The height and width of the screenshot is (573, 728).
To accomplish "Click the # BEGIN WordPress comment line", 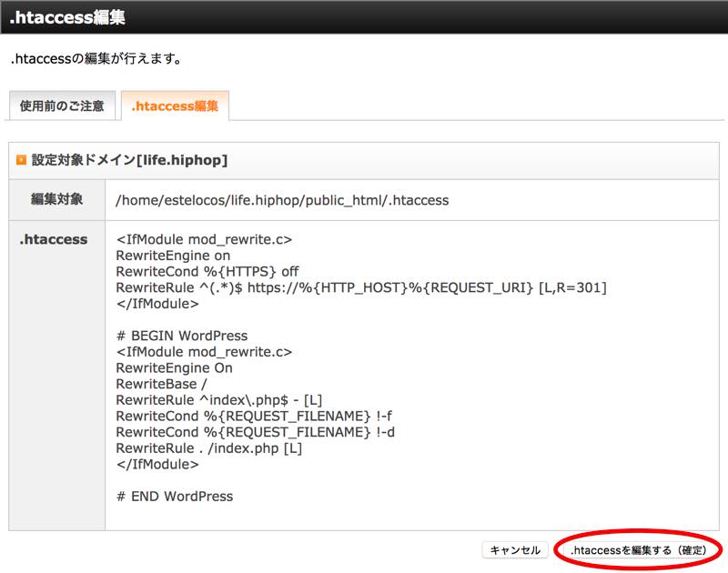I will point(182,336).
